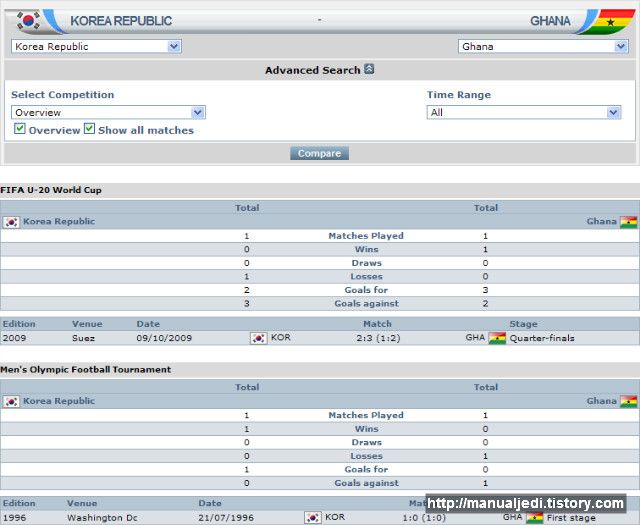Click the 1:0 (1:0) match score
This screenshot has height=525, width=640.
point(424,518)
